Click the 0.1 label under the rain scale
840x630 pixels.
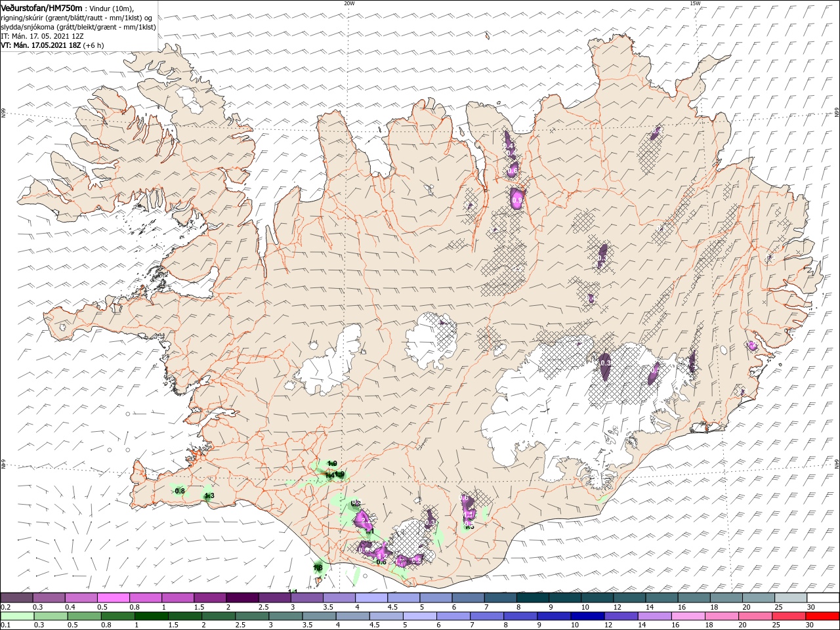(x=5, y=625)
